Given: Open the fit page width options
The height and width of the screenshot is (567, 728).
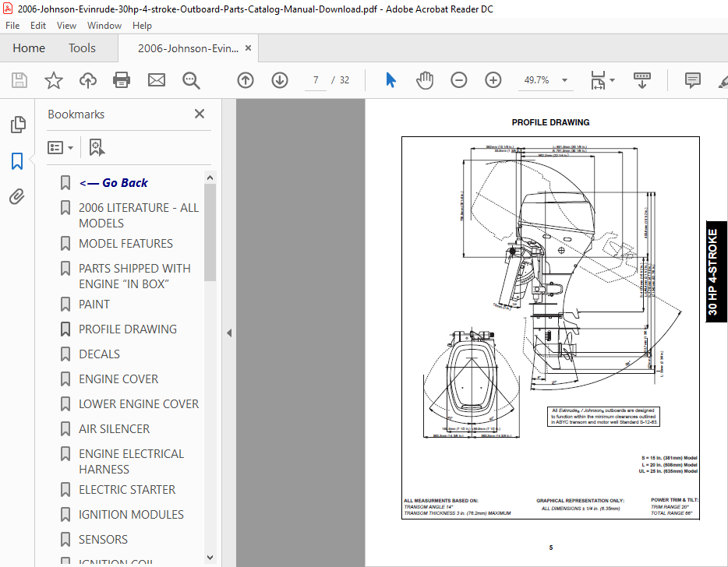Looking at the screenshot, I should click(x=603, y=80).
